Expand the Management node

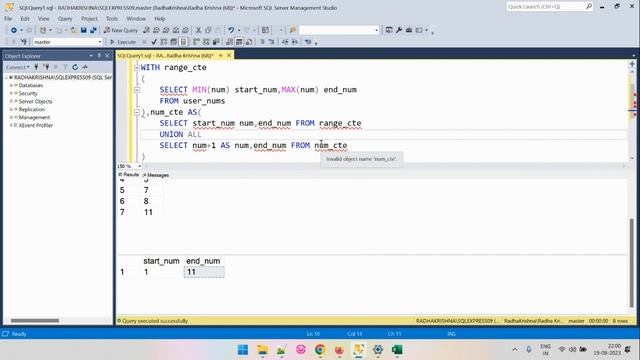11,117
